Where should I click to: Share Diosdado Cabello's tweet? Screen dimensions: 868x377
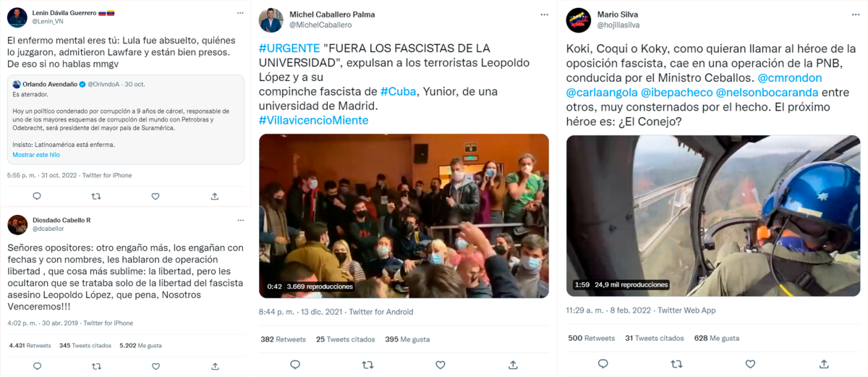[x=215, y=366]
